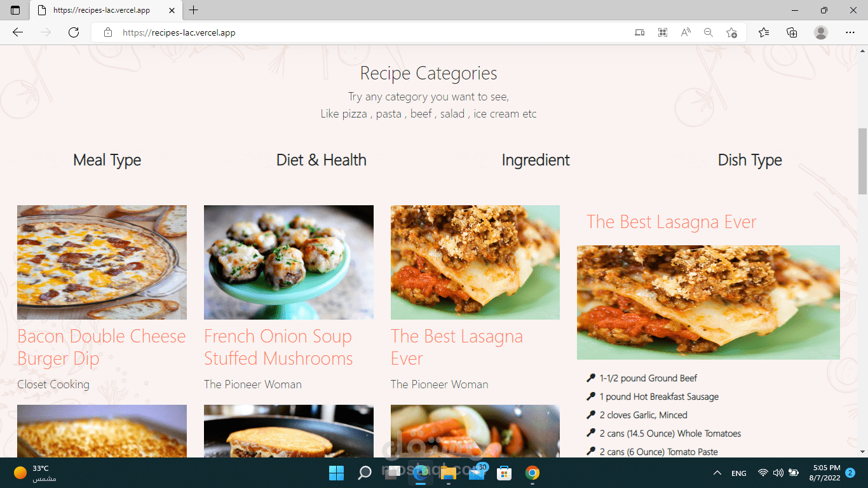Click the Recipe Categories heading
This screenshot has height=488, width=868.
pyautogui.click(x=429, y=73)
